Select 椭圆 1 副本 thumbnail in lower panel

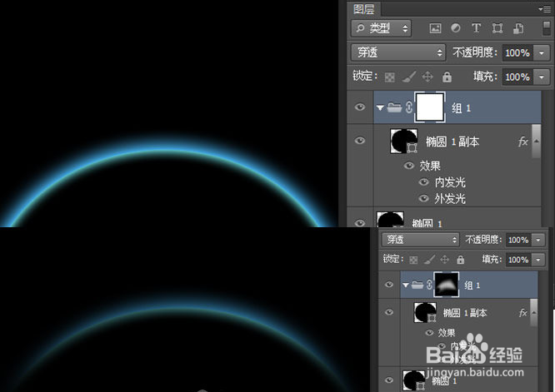[425, 312]
